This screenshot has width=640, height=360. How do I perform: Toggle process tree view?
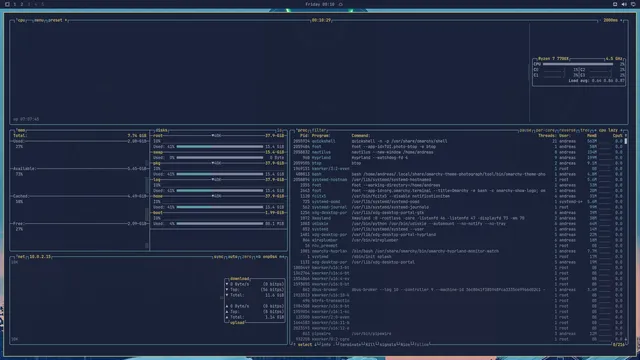coord(585,130)
